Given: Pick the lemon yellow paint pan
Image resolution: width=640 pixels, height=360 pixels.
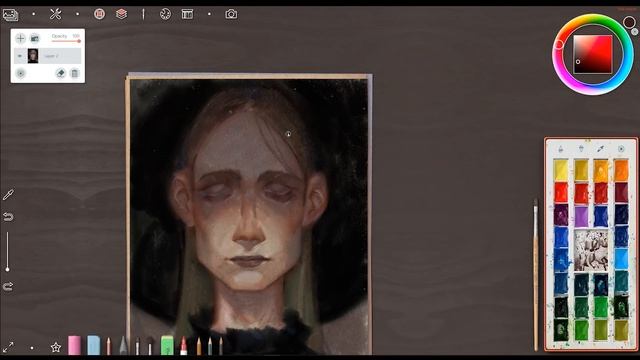Looking at the screenshot, I should click(x=561, y=170).
